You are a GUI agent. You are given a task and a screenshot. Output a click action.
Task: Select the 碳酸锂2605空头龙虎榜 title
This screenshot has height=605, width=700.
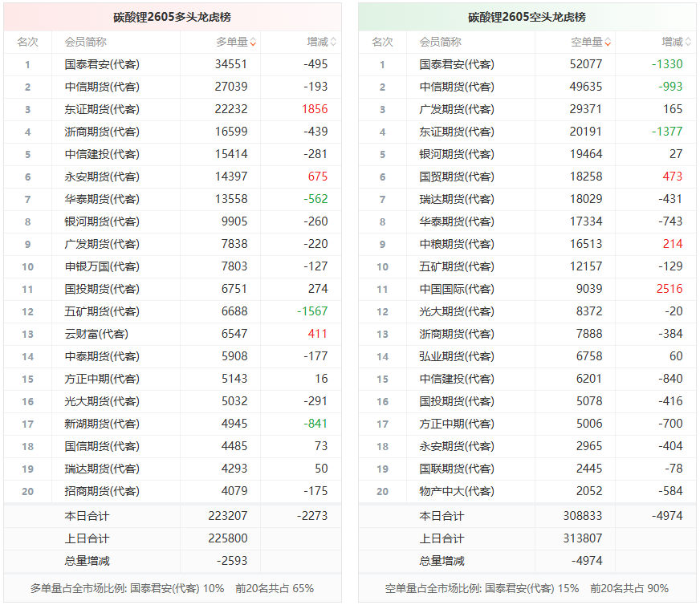(527, 17)
